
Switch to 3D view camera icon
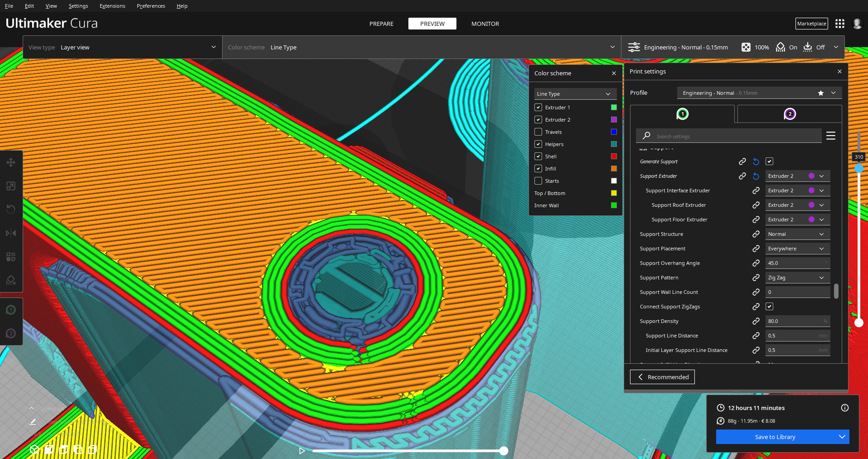click(x=34, y=449)
